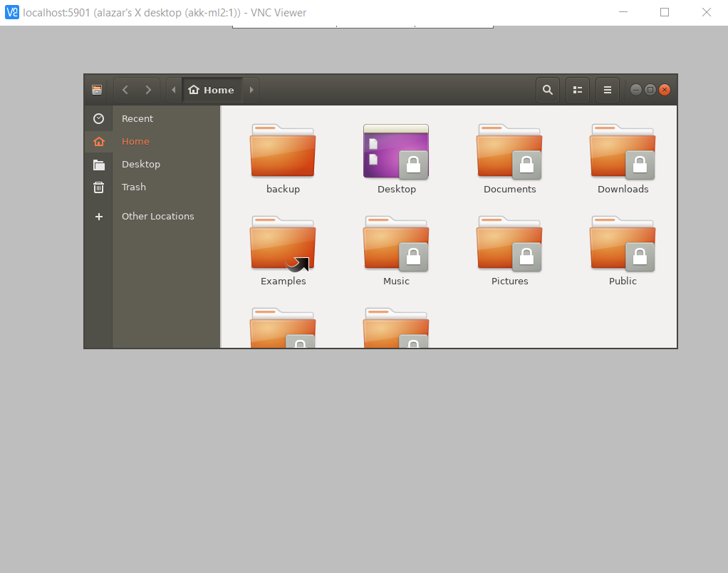Click the VNC Viewer logo icon
The image size is (728, 573).
pyautogui.click(x=12, y=13)
